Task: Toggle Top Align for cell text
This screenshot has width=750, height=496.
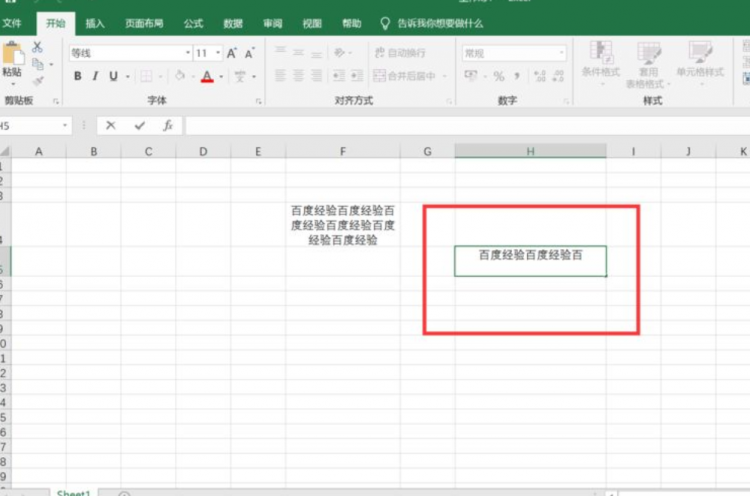Action: [x=281, y=51]
